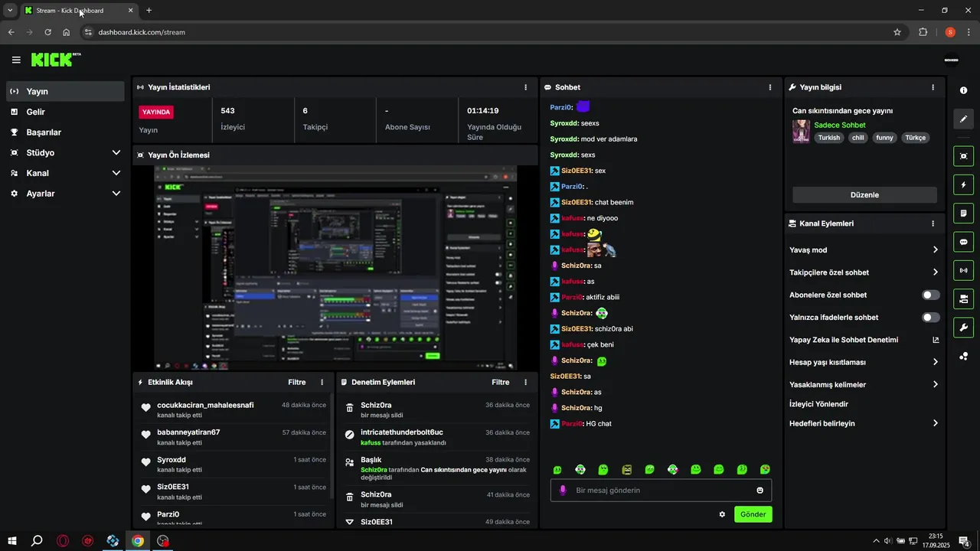
Task: Click the browser address bar
Action: point(490,32)
